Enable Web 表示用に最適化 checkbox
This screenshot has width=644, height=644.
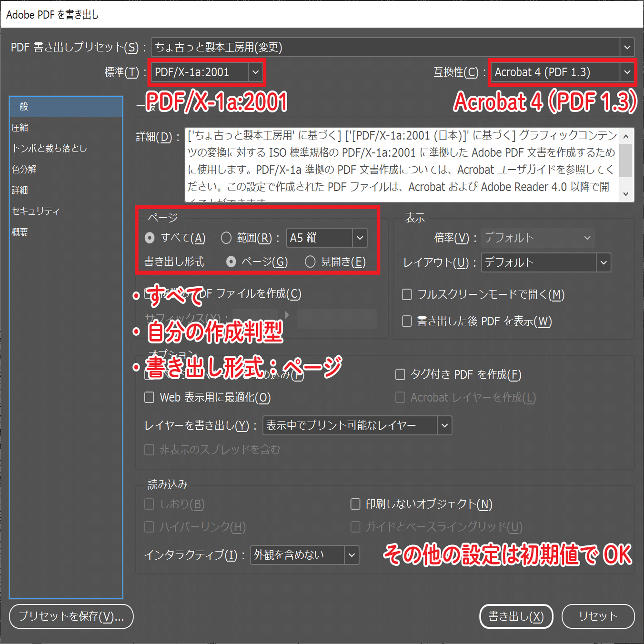tap(149, 397)
